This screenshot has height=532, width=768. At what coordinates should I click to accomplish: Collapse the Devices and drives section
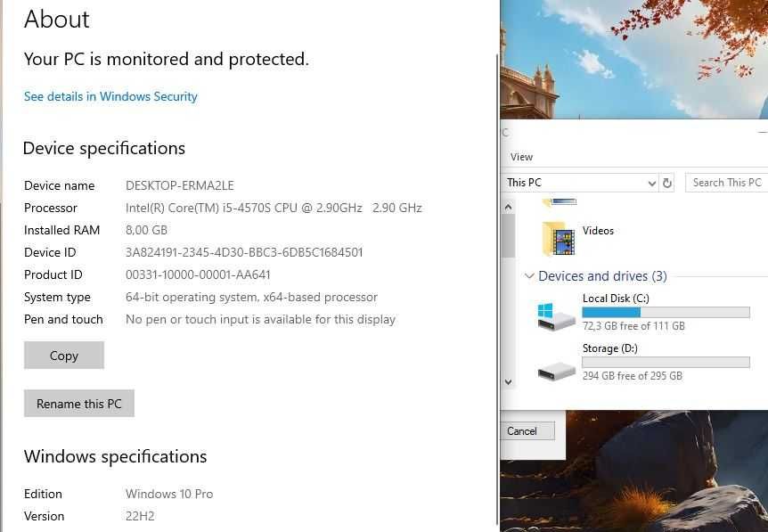click(529, 275)
